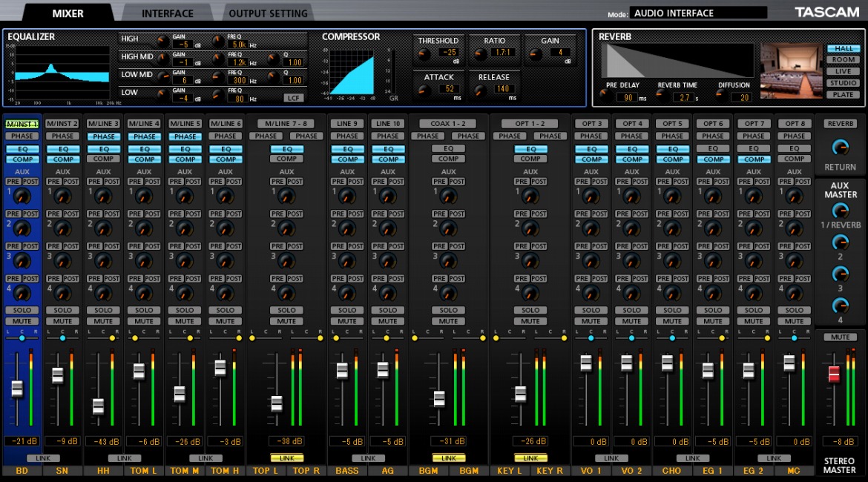This screenshot has height=482, width=868.
Task: Enable SOLO on the BASS channel
Action: 346,310
